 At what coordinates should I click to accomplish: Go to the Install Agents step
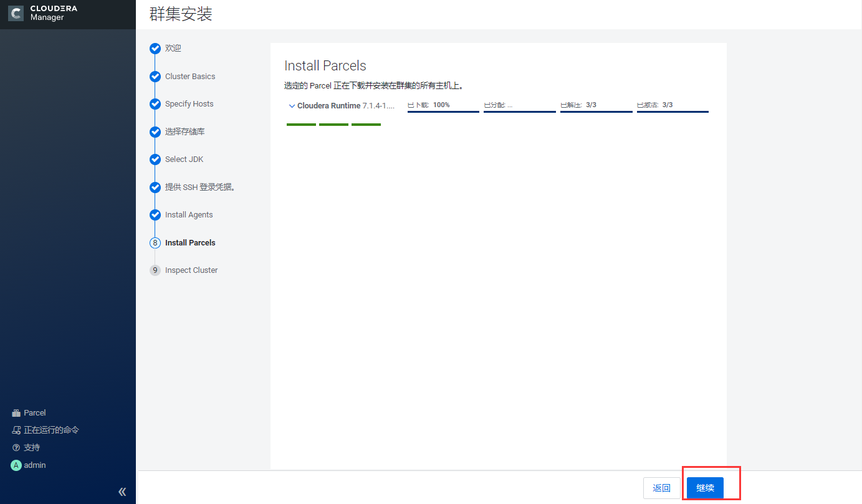click(189, 215)
